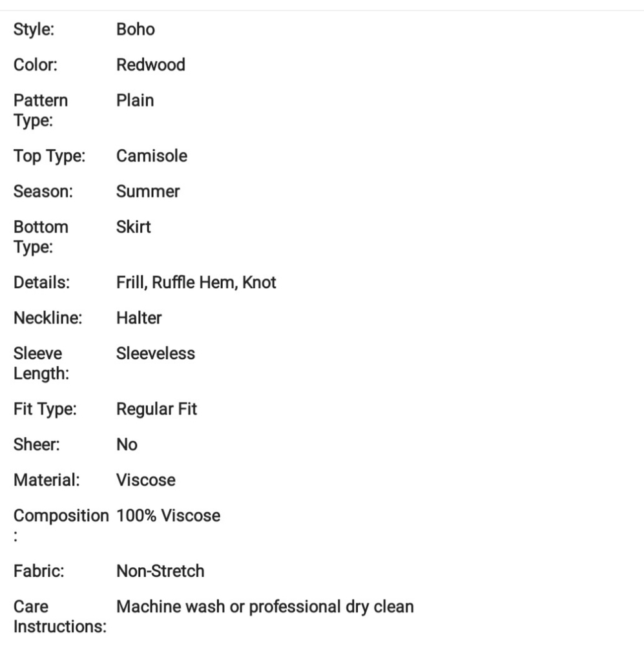Screen dimensions: 644x646
Task: Click the "Camisole" top type value
Action: click(x=152, y=156)
